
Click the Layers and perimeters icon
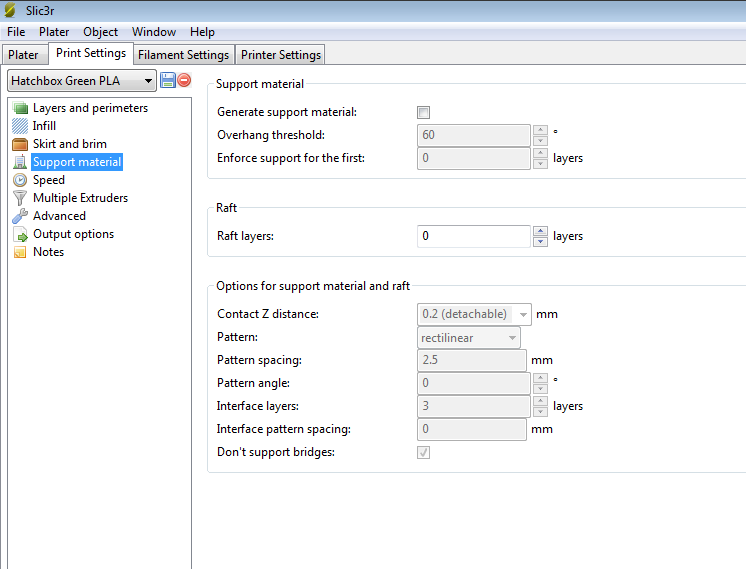pos(20,108)
